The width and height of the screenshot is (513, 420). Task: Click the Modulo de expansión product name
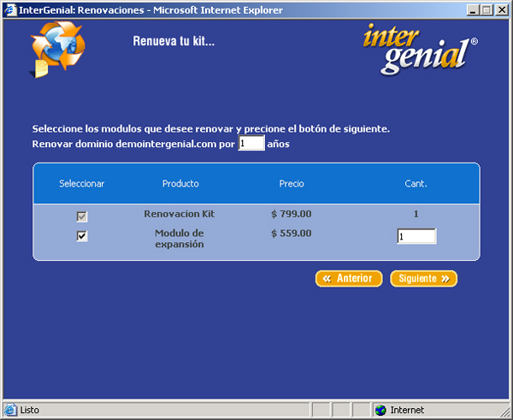click(x=180, y=239)
